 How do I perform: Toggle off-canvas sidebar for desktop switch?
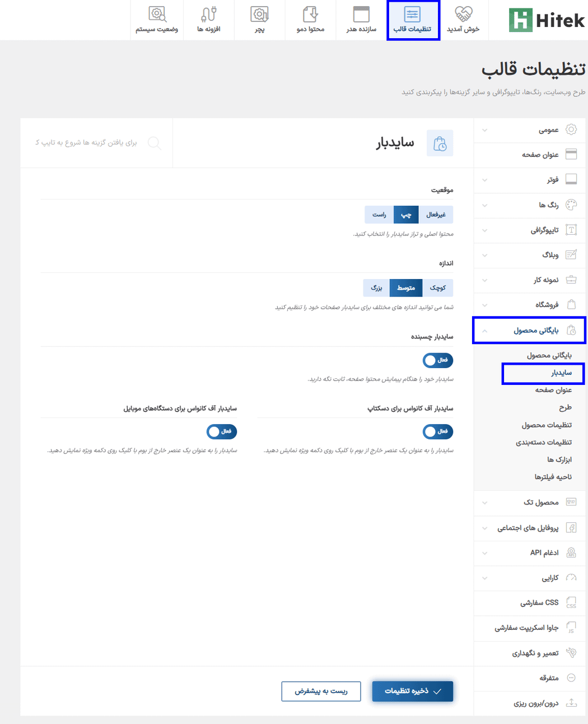tap(438, 431)
